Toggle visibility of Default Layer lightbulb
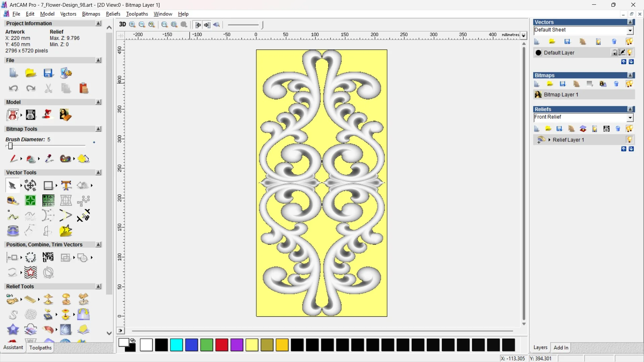 630,53
